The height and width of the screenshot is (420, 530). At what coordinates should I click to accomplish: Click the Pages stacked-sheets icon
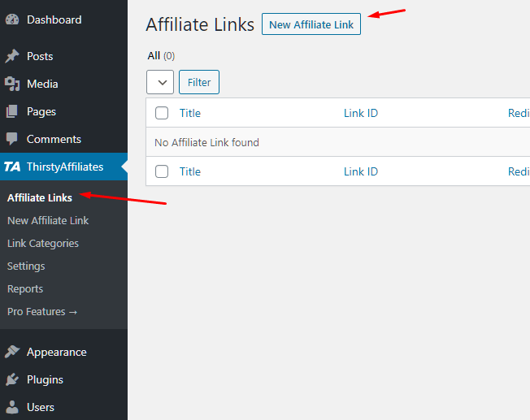tap(12, 111)
